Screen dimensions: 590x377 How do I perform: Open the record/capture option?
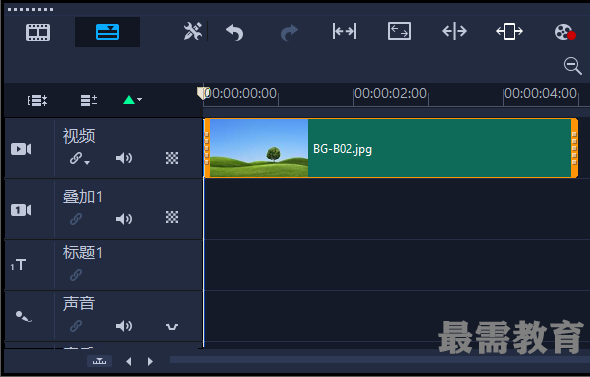(564, 32)
